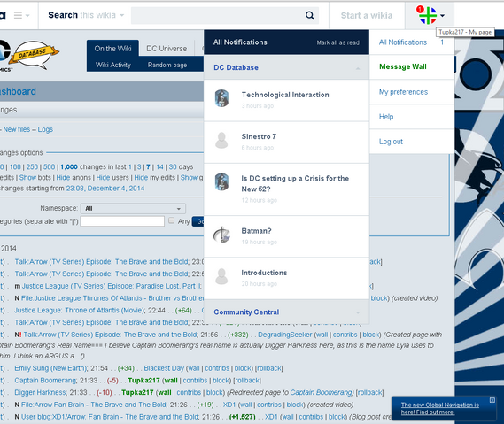This screenshot has width=504, height=424.
Task: Open avatar beside Technological Interaction notification
Action: pos(221,98)
